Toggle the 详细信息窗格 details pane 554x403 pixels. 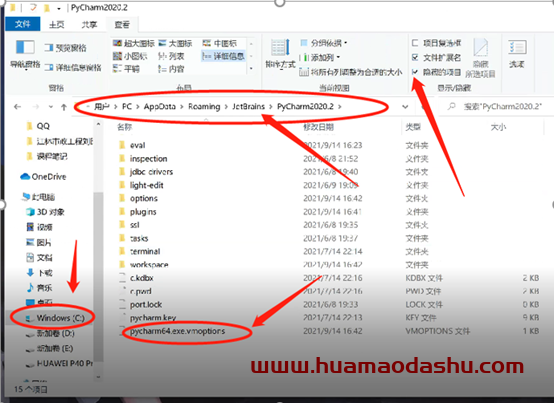click(73, 67)
